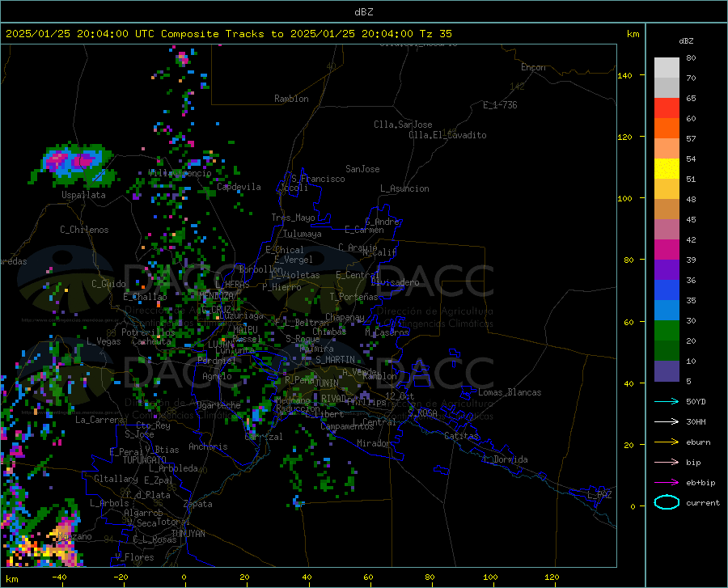Click the Catitas map label
The width and height of the screenshot is (728, 588).
click(x=461, y=436)
